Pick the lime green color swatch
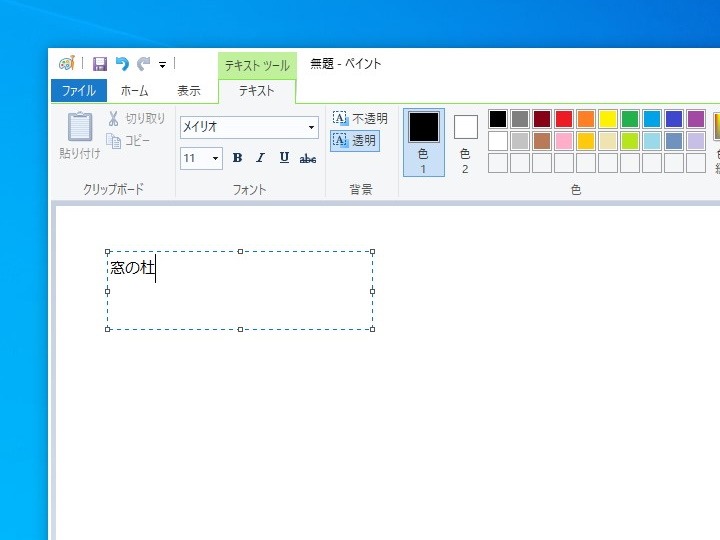Screen dimensions: 720x540 coord(630,141)
